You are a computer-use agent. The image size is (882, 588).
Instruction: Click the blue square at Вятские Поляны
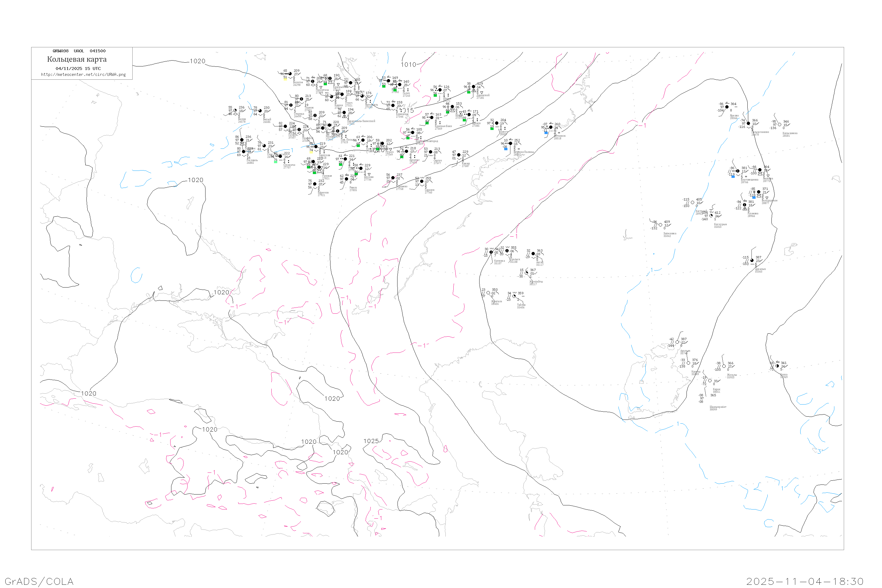[x=506, y=149]
